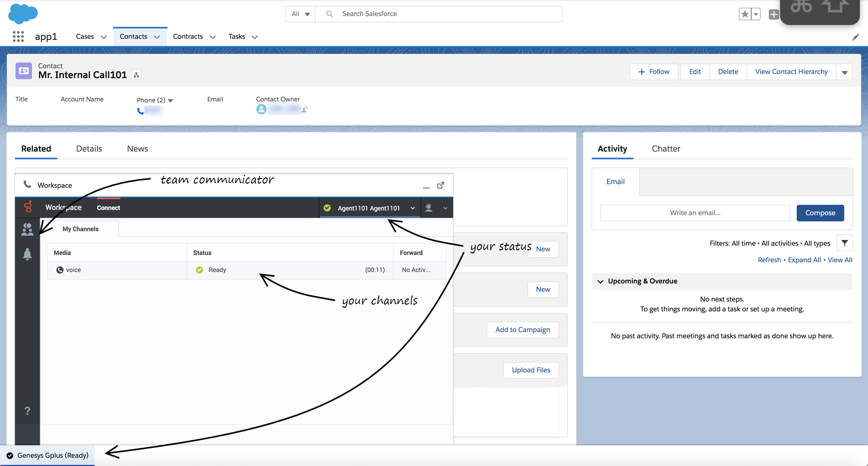The width and height of the screenshot is (868, 466).
Task: Open the Agent1101 status dropdown
Action: point(412,208)
